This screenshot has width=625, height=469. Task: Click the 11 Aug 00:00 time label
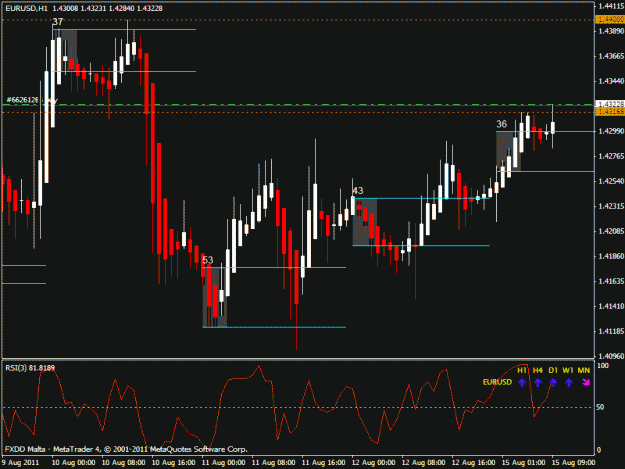click(223, 462)
